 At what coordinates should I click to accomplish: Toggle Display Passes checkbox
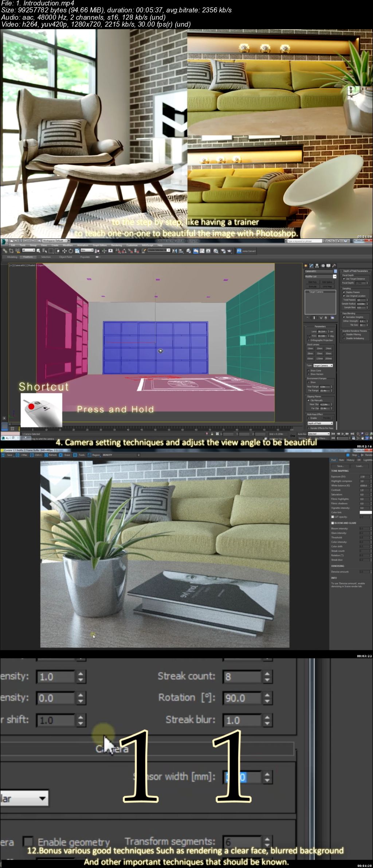344,292
